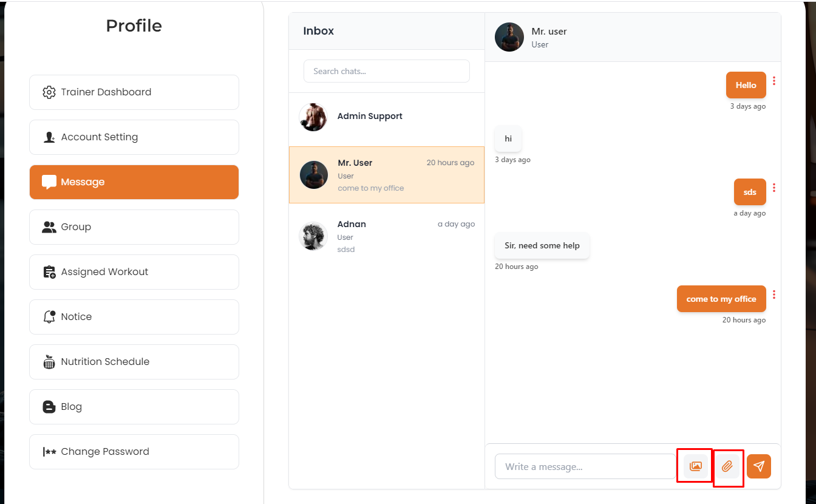Click the image upload icon

tap(696, 466)
